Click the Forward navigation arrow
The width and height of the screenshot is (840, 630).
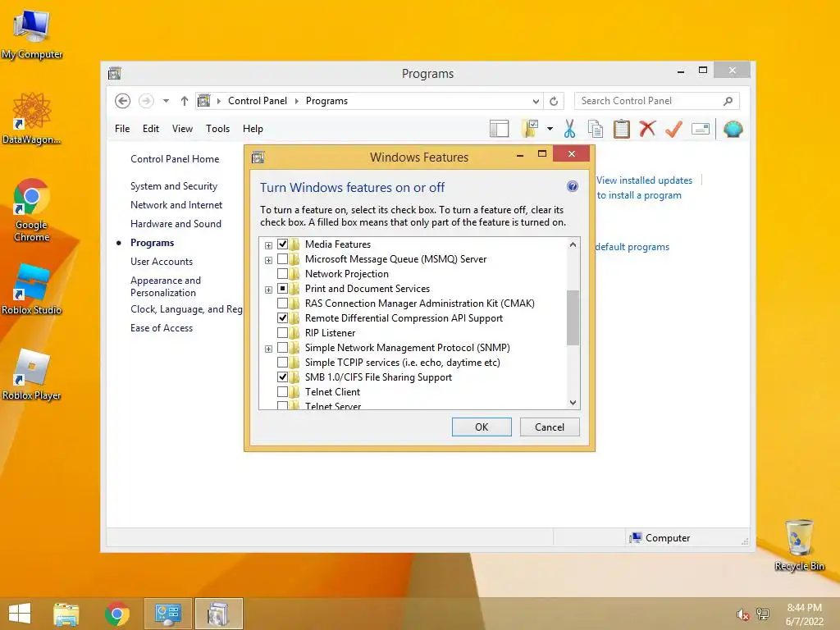click(146, 101)
